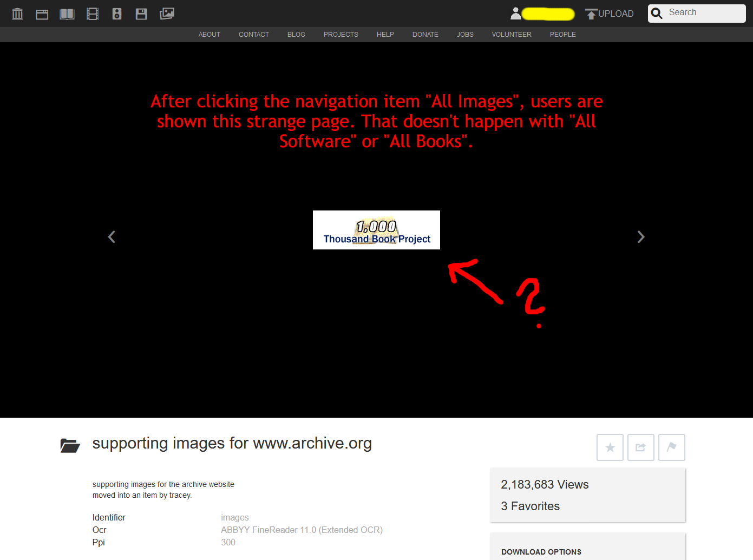
Task: Flag this item with the flag icon
Action: [672, 447]
